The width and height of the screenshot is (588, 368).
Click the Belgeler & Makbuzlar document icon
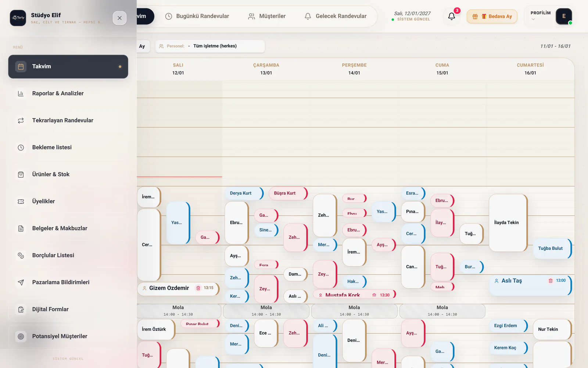pos(21,229)
